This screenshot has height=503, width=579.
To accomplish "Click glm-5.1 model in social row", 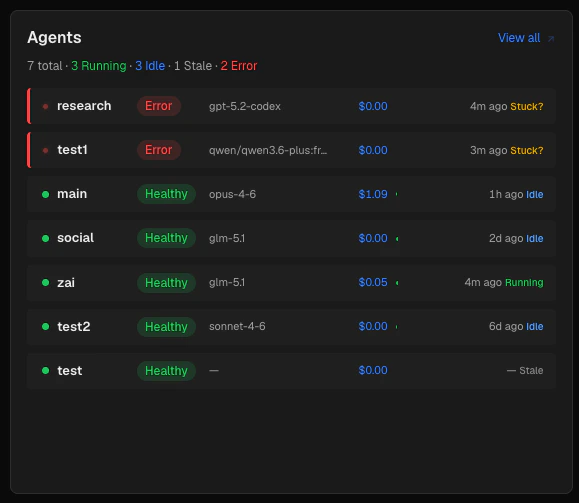I will (227, 238).
